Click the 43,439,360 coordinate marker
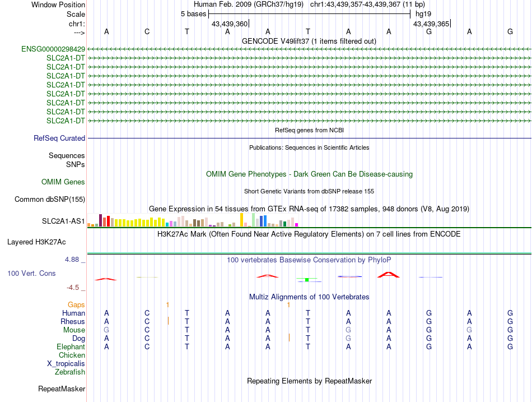 click(x=230, y=24)
